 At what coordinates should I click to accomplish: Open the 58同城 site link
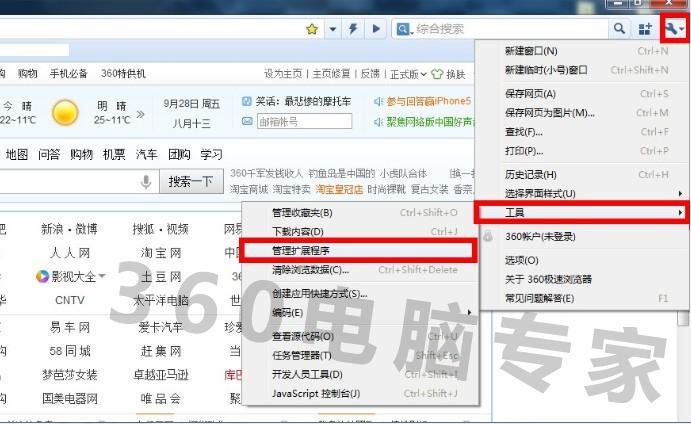tap(70, 351)
